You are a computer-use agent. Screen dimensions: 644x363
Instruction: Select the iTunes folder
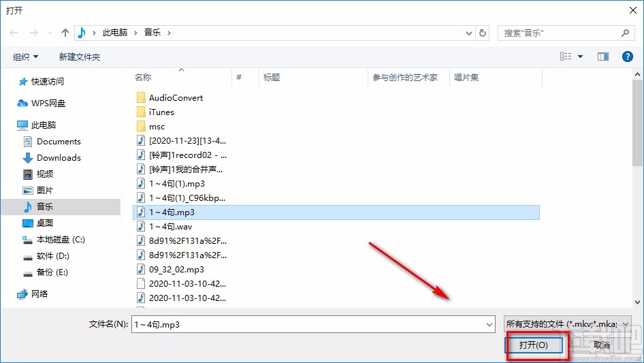point(161,112)
